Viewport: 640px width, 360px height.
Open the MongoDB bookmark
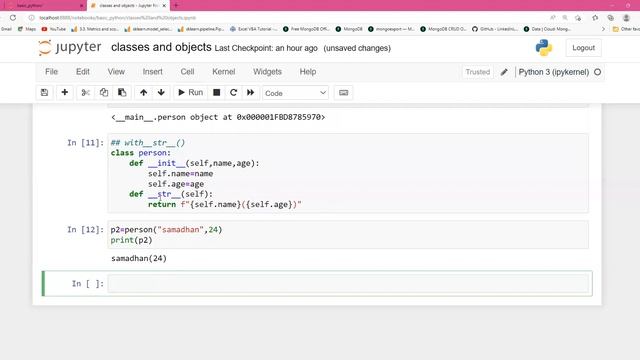349,29
